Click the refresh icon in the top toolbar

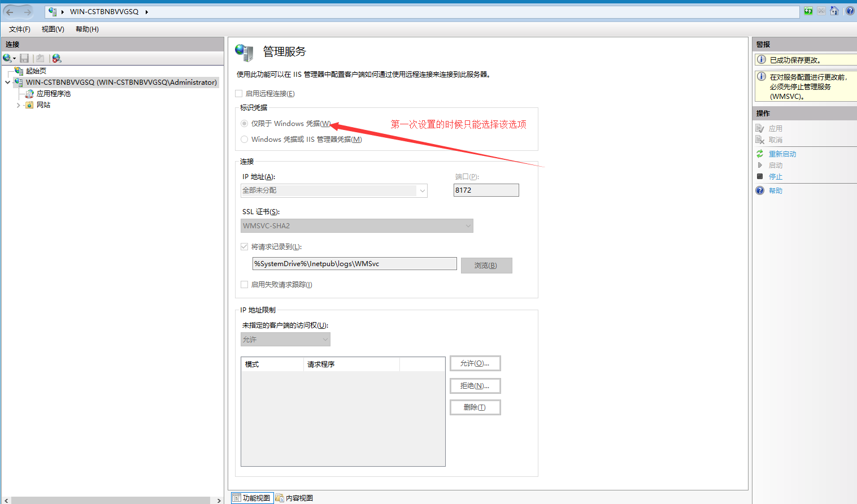pyautogui.click(x=807, y=10)
